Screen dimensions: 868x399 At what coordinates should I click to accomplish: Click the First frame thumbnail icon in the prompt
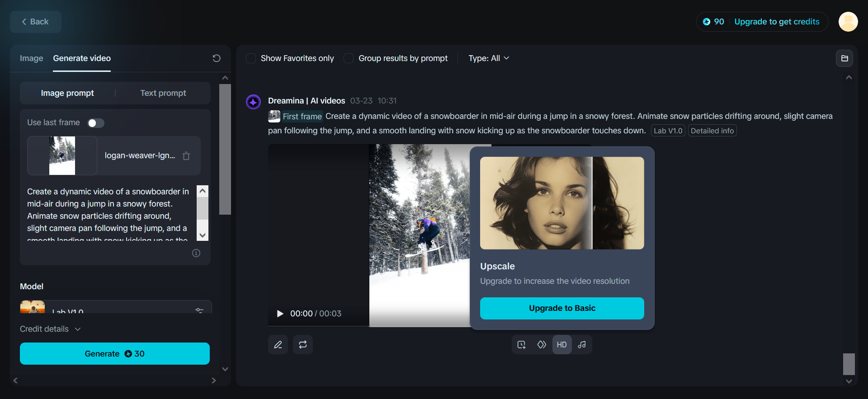[x=274, y=117]
